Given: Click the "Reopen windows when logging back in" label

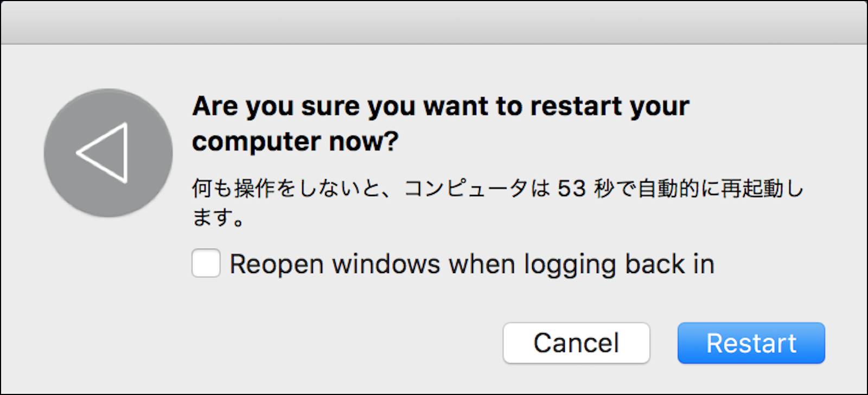Looking at the screenshot, I should [x=471, y=264].
